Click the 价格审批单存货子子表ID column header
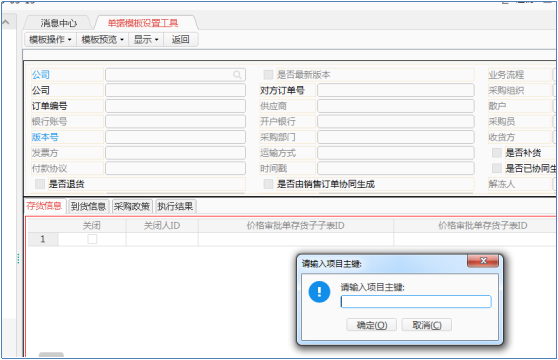Screen dimensions: 558x360 point(296,226)
